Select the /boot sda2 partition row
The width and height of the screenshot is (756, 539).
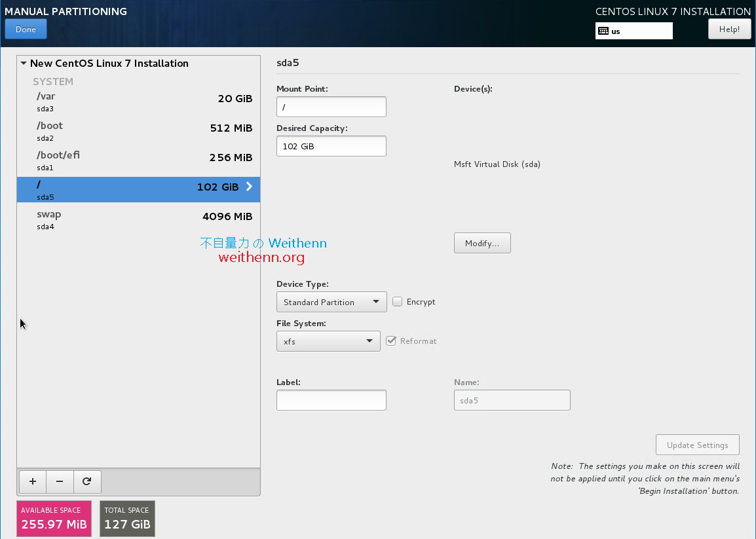(138, 132)
